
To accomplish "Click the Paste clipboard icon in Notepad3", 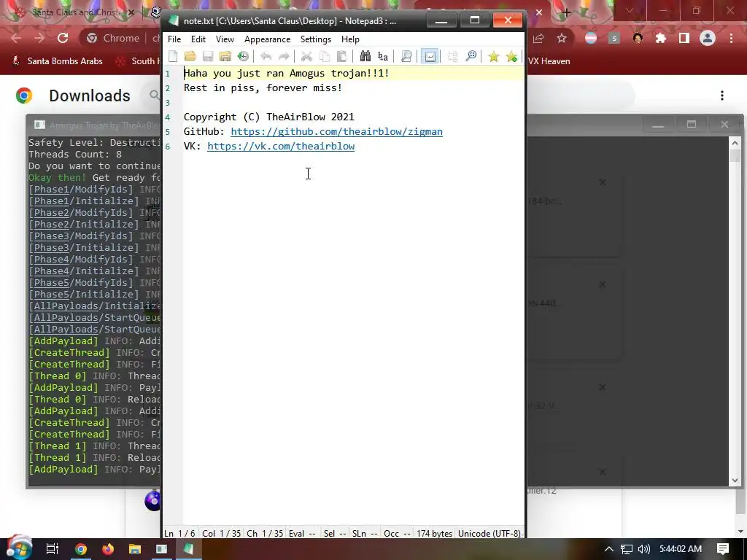I will pyautogui.click(x=341, y=56).
